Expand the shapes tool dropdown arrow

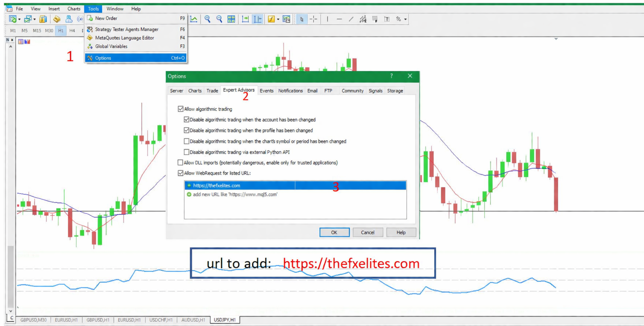click(405, 19)
